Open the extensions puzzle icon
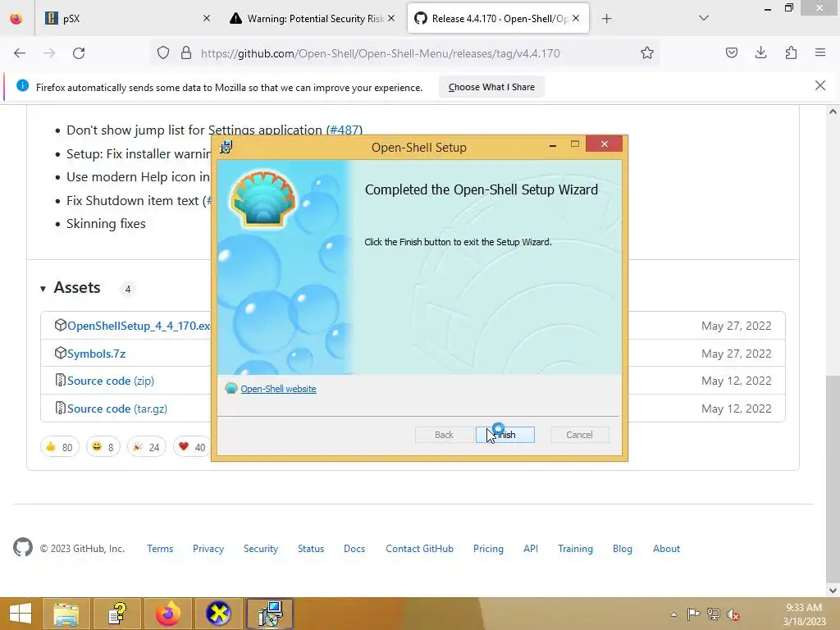 click(791, 52)
